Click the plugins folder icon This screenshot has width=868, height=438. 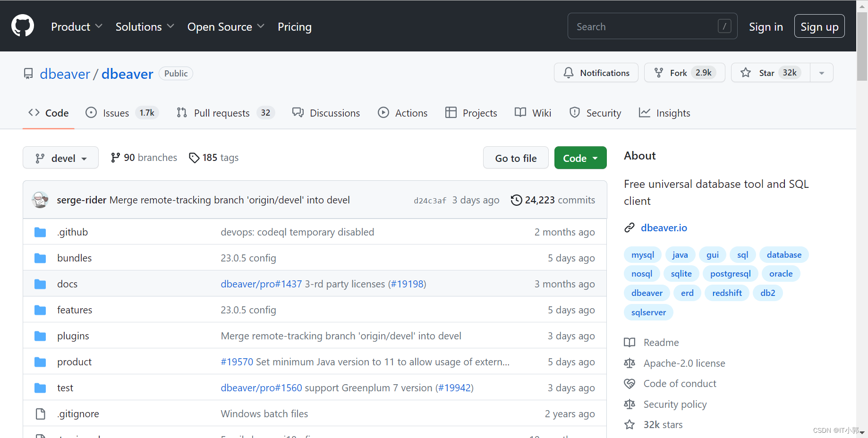(x=40, y=336)
